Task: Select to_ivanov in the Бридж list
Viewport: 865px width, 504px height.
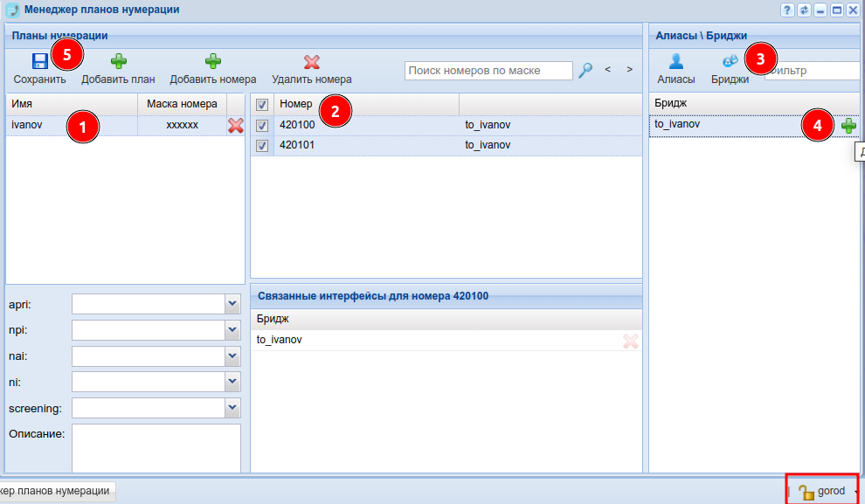Action: pyautogui.click(x=753, y=125)
